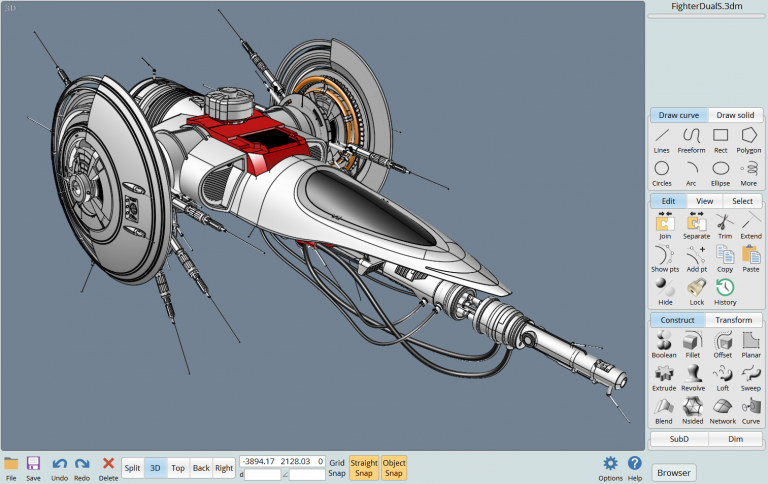Image resolution: width=768 pixels, height=484 pixels.
Task: Open the Options menu
Action: (610, 469)
